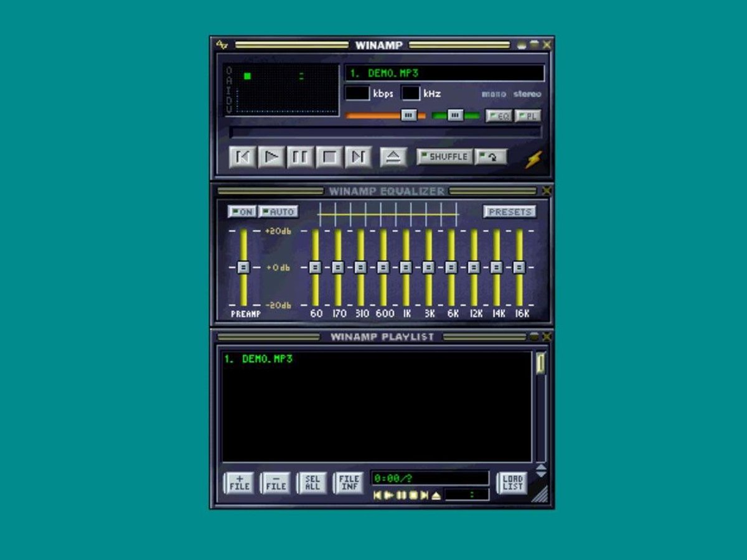Toggle the PL playlist window button
The image size is (747, 560).
[527, 116]
